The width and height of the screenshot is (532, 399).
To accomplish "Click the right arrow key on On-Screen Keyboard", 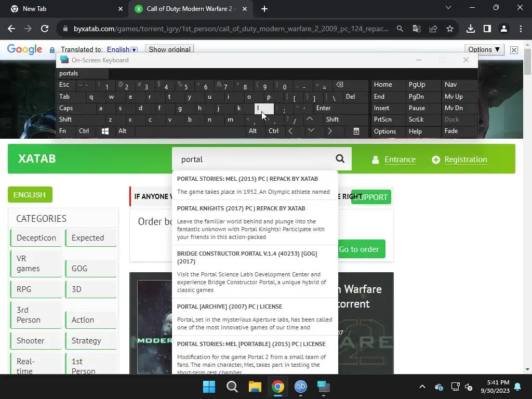I will click(x=330, y=131).
